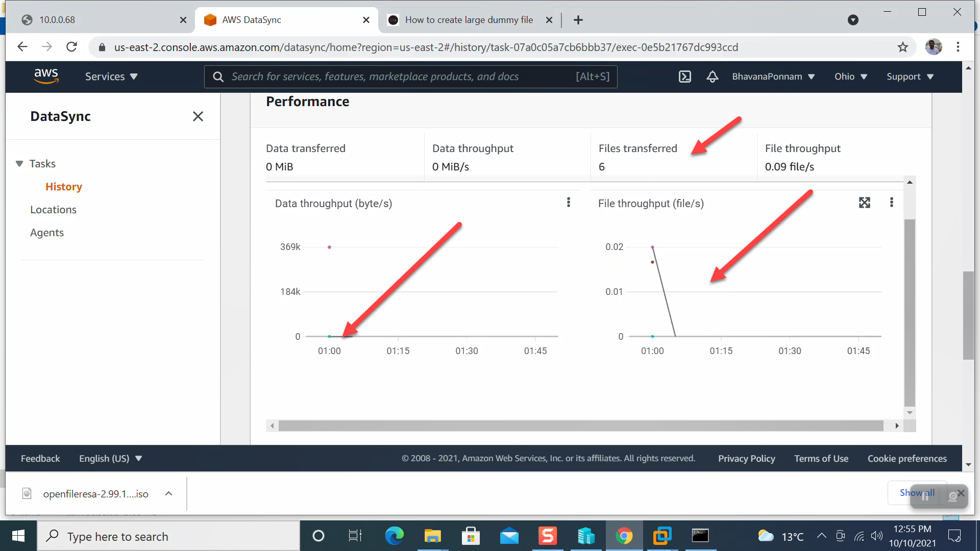Open the Privacy Policy link

tap(746, 458)
